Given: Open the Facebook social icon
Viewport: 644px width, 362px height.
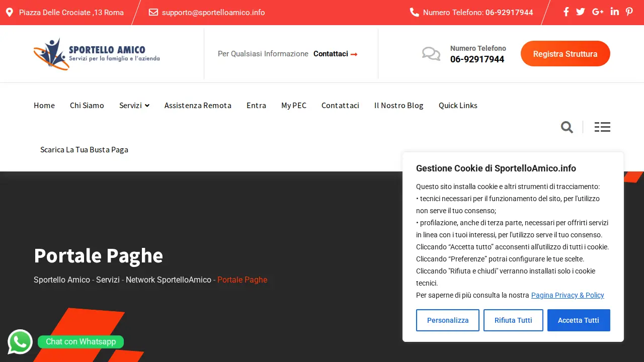Looking at the screenshot, I should pyautogui.click(x=566, y=12).
